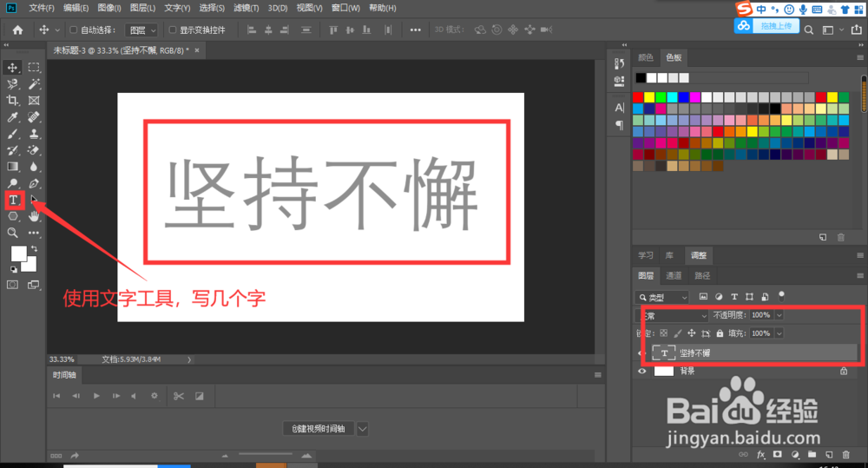
Task: Open the Edit Toolbar three-dots menu
Action: [34, 234]
